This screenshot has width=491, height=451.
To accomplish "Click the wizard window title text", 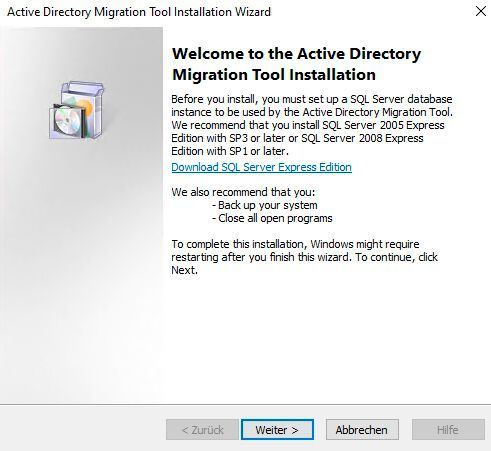I will (x=139, y=12).
